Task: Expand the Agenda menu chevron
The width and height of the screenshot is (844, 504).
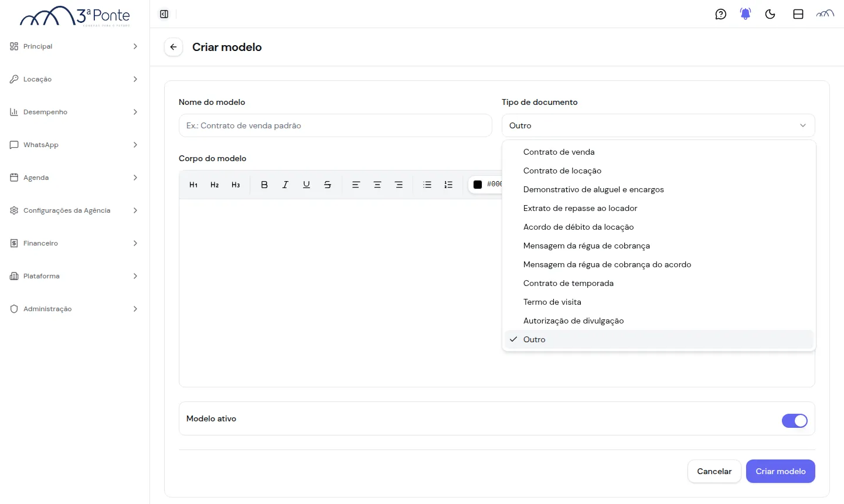Action: click(x=135, y=178)
